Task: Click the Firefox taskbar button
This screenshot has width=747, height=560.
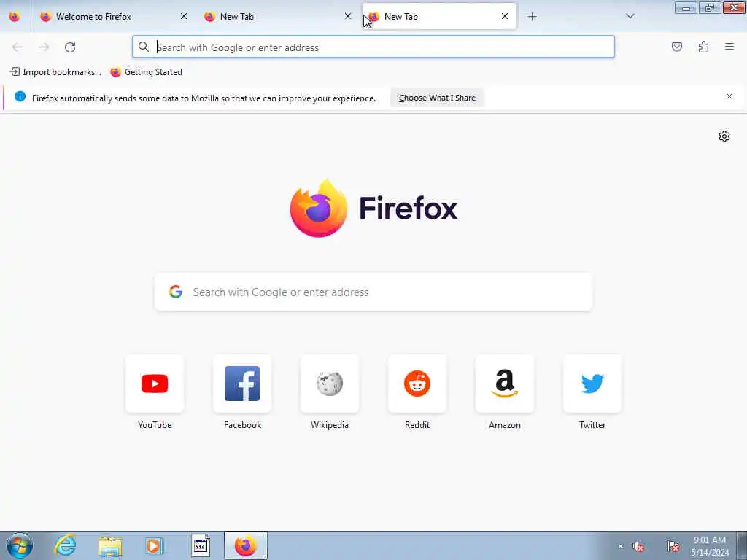Action: 246,545
